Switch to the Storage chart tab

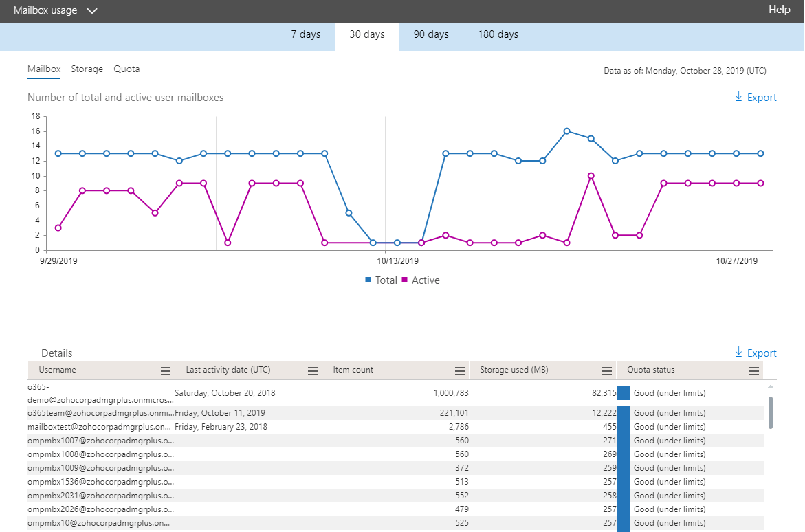[87, 69]
